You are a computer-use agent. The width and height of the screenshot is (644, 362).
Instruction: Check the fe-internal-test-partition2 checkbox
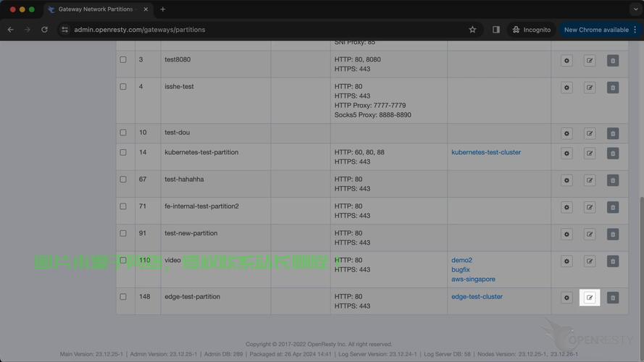[123, 206]
